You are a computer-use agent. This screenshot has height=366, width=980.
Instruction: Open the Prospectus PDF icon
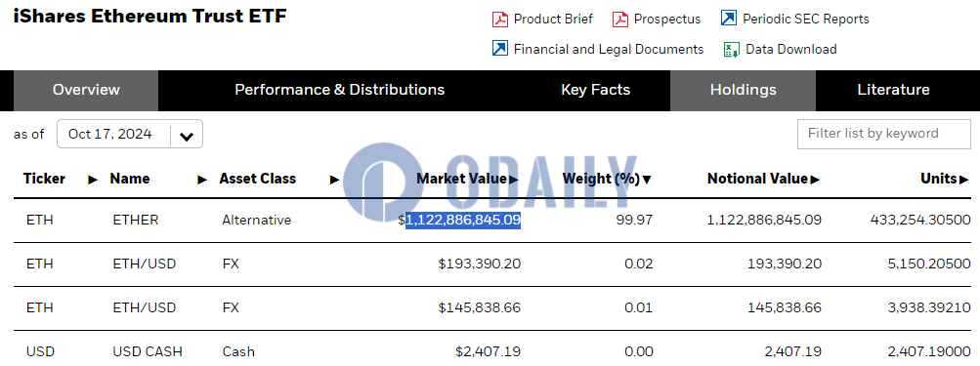[620, 20]
